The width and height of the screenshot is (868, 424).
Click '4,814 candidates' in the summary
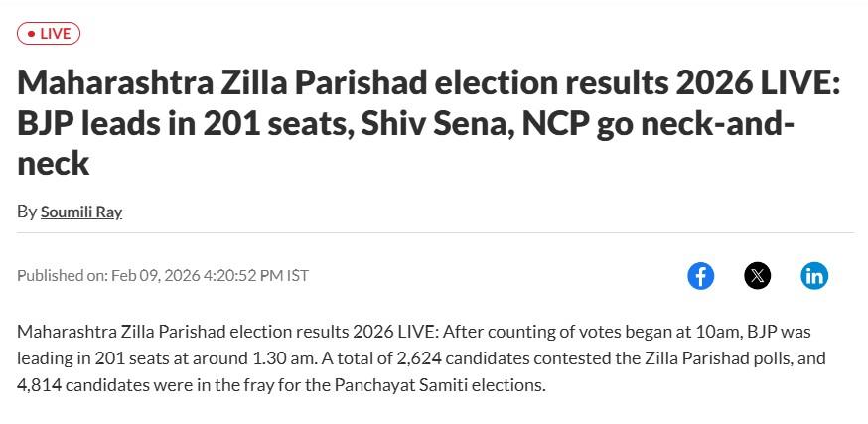click(79, 384)
